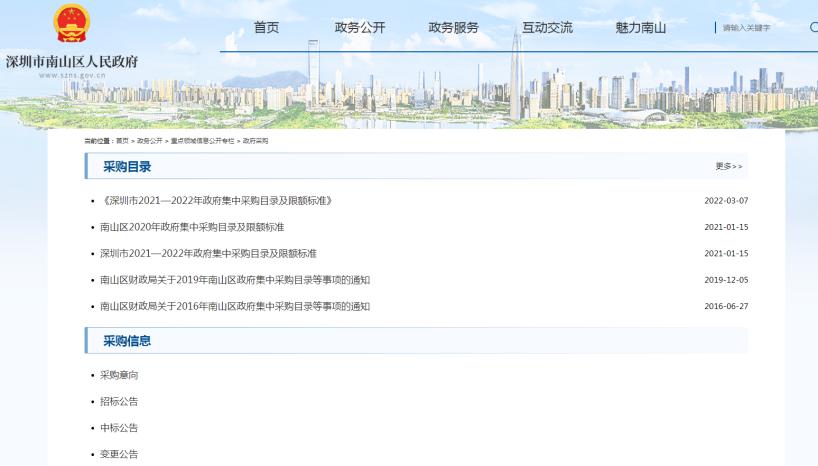Go to 首页 in the breadcrumb
This screenshot has width=818, height=466.
click(122, 141)
